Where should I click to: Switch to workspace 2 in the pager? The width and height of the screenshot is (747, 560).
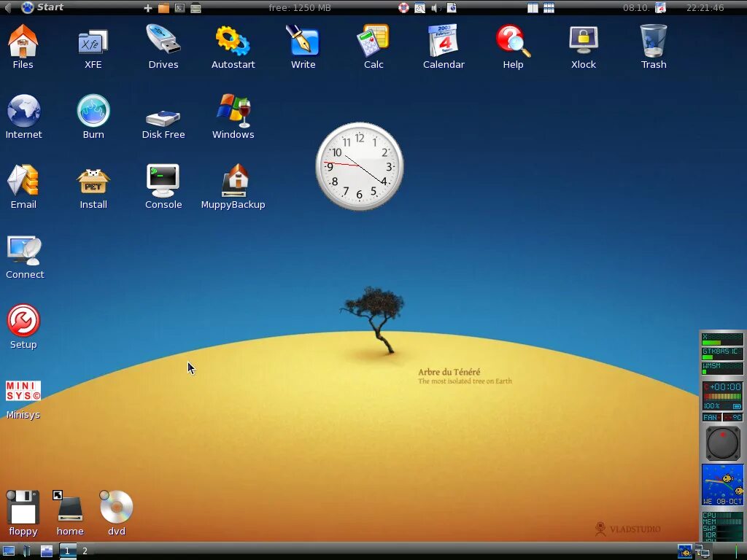84,551
